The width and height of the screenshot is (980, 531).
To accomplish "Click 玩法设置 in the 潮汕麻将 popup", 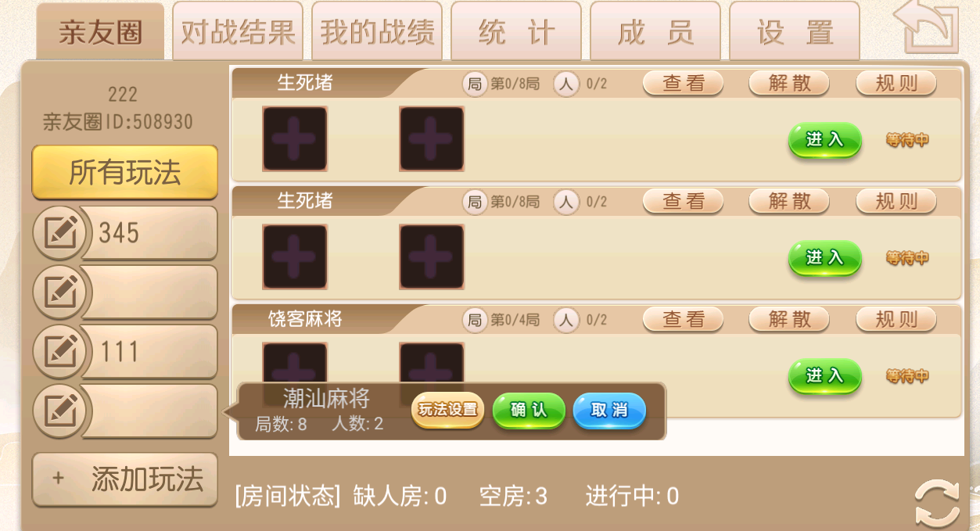I will click(x=448, y=411).
